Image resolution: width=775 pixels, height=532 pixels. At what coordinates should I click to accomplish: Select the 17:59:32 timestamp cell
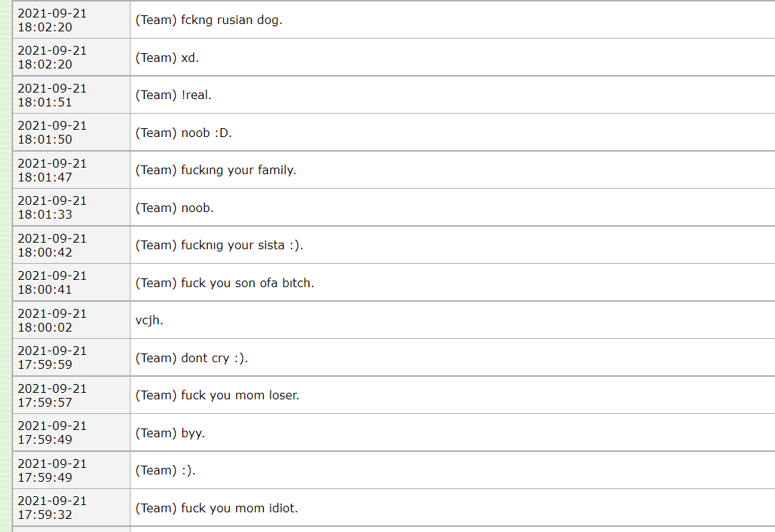pos(52,507)
